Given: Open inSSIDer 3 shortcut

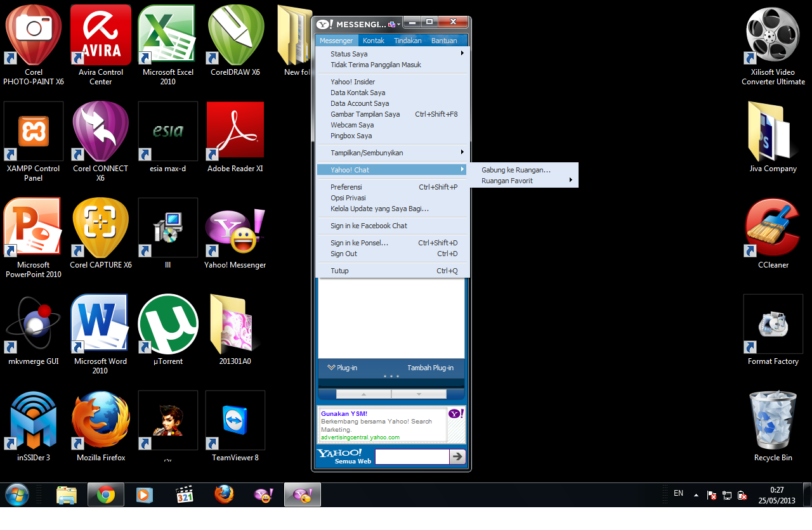Looking at the screenshot, I should [x=34, y=426].
